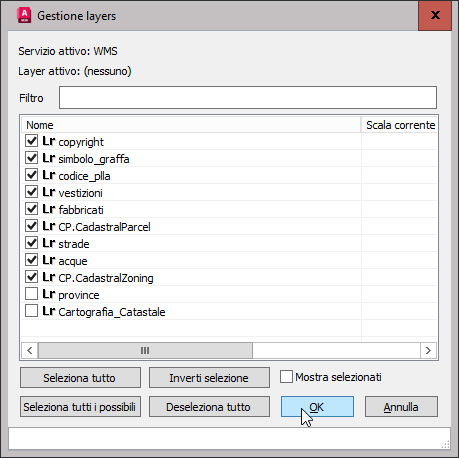Click the Nome column header
The image size is (459, 458).
[191, 125]
